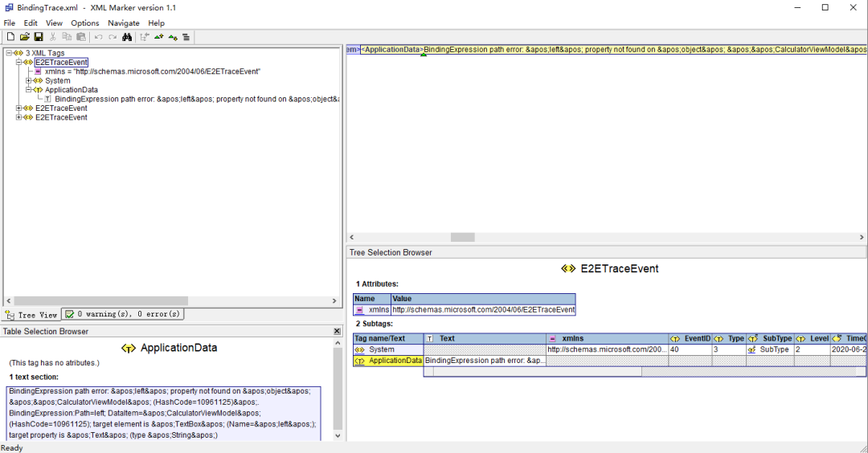Click green down arrow move icon
868x453 pixels.
coord(173,37)
